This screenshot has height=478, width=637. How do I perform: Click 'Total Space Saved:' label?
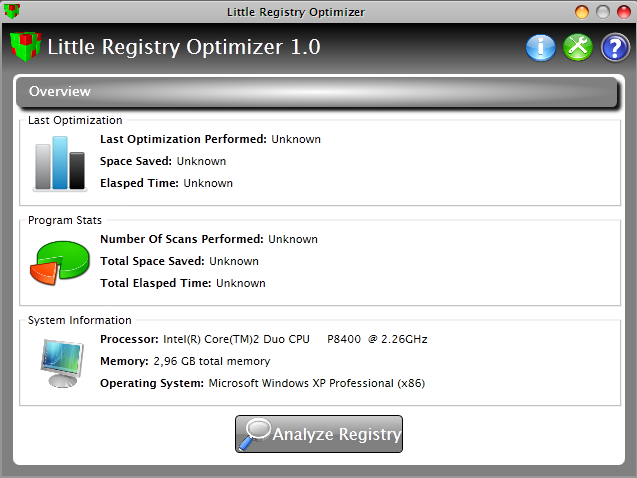click(152, 261)
